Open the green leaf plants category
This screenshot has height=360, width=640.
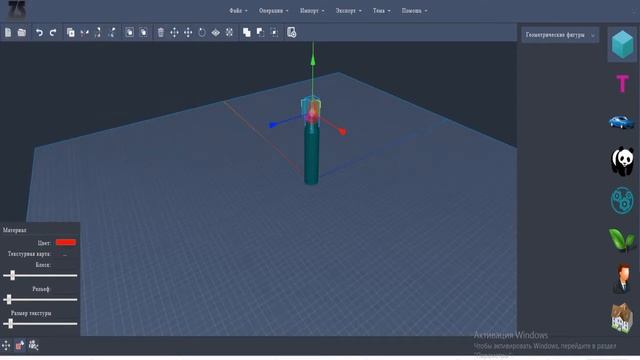622,240
